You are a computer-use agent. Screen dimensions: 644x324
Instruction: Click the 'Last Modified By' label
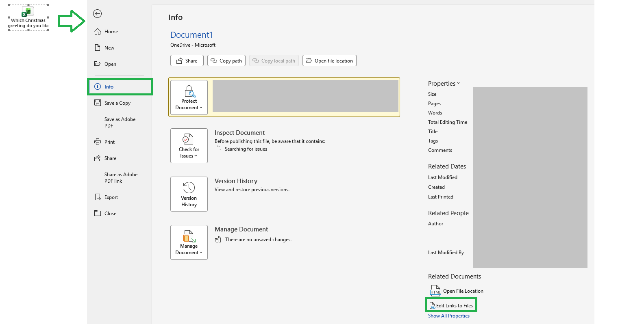446,253
